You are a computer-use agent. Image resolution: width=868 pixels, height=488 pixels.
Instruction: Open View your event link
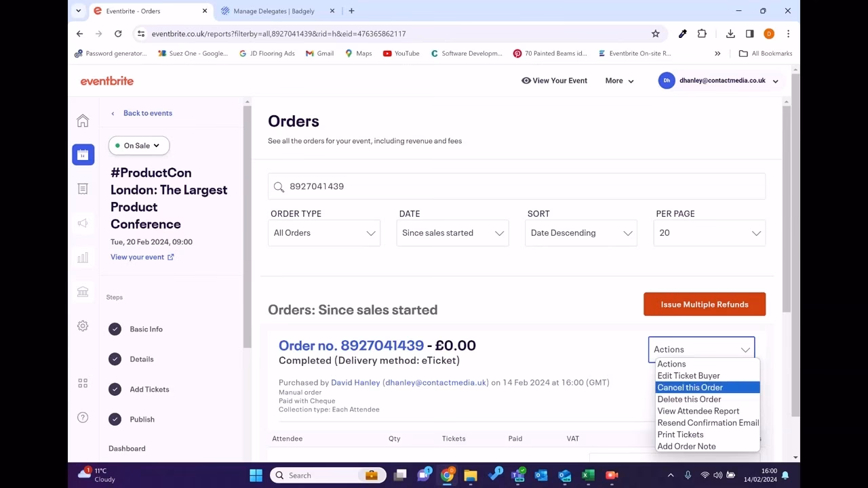click(x=142, y=257)
